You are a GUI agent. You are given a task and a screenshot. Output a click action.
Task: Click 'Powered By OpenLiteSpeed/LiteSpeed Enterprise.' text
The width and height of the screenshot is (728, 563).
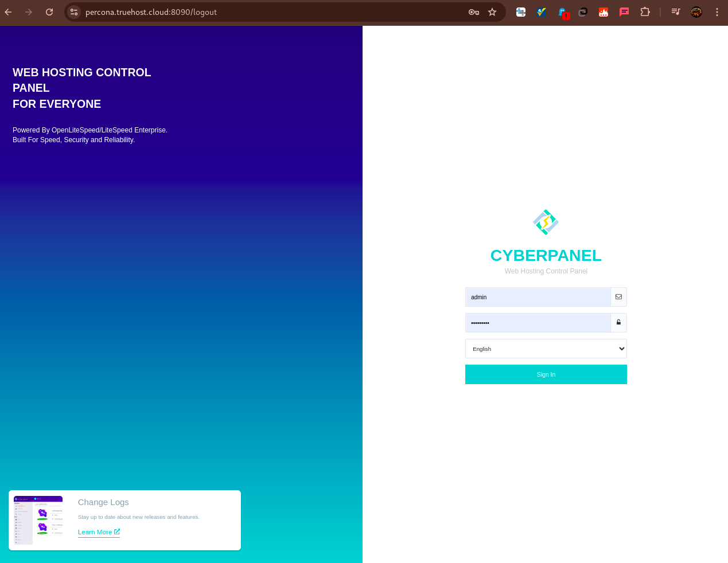[90, 130]
